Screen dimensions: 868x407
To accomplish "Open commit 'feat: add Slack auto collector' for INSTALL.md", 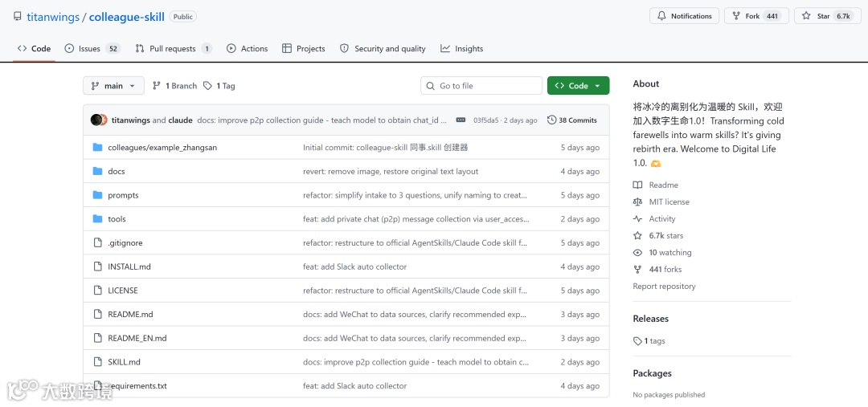I will click(355, 267).
